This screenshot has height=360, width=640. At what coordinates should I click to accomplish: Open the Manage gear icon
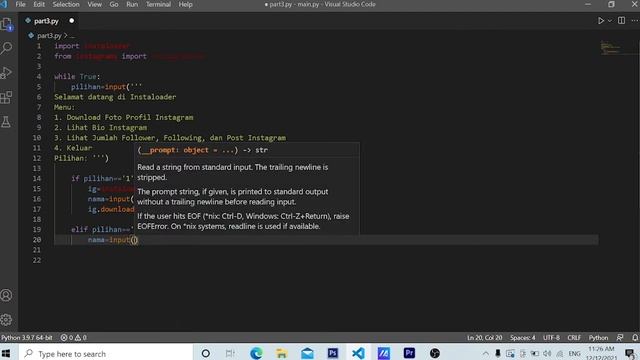(7, 320)
